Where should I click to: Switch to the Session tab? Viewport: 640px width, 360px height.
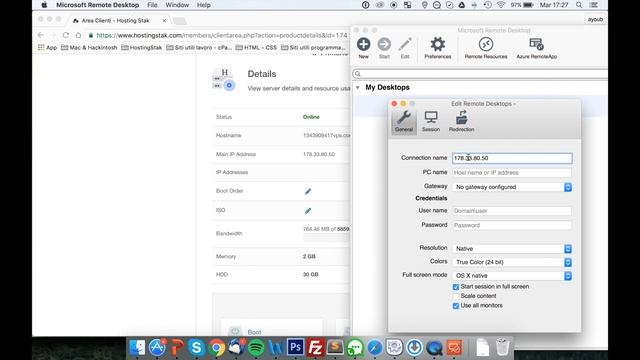431,121
